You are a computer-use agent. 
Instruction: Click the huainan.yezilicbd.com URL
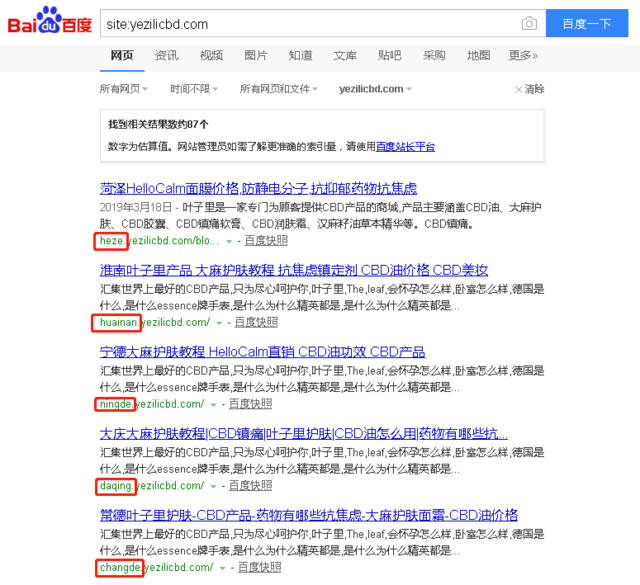point(155,323)
